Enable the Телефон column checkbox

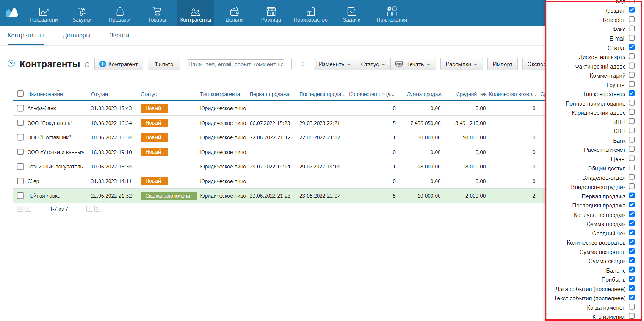coord(631,19)
